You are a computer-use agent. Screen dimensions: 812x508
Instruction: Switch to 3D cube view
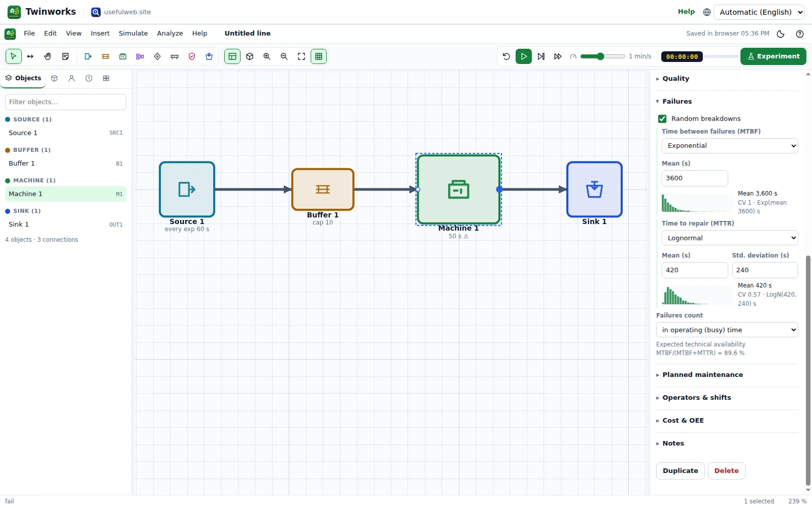pos(250,56)
